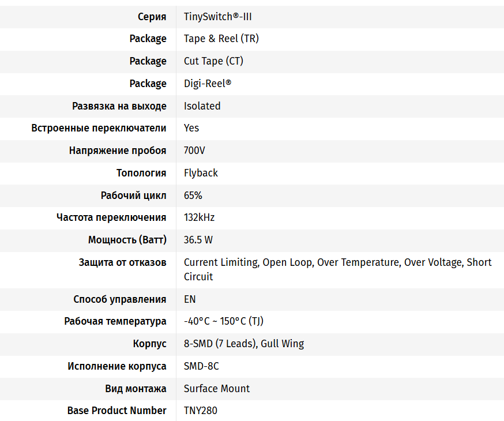Click 'Base Product Number' label
This screenshot has width=504, height=421.
coord(116,411)
